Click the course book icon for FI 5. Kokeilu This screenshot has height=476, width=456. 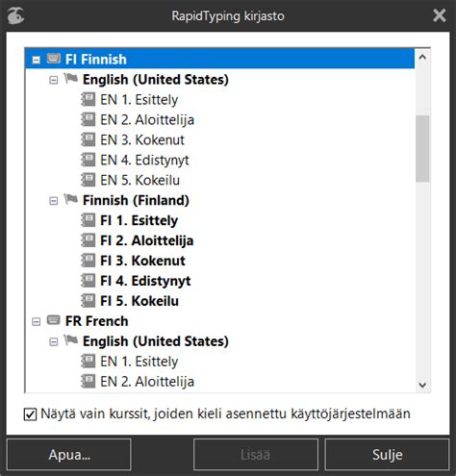pyautogui.click(x=88, y=301)
